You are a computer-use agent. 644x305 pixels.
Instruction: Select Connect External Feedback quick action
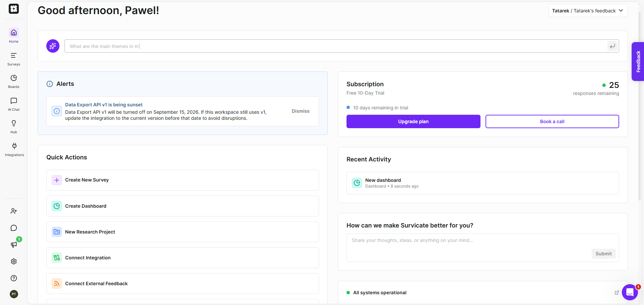pyautogui.click(x=183, y=284)
